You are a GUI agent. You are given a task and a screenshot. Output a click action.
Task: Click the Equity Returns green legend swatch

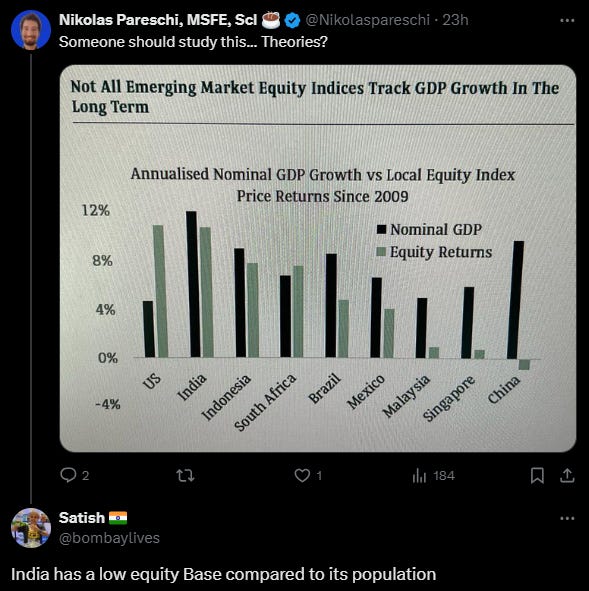click(x=381, y=252)
